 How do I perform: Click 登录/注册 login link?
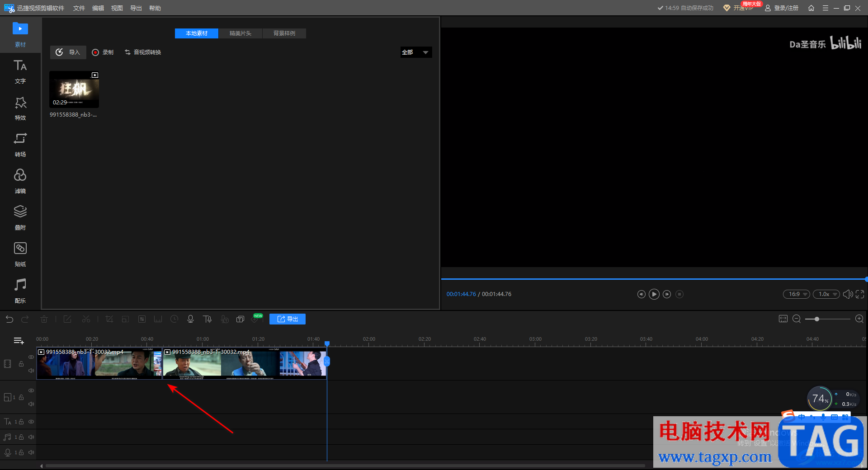[782, 8]
